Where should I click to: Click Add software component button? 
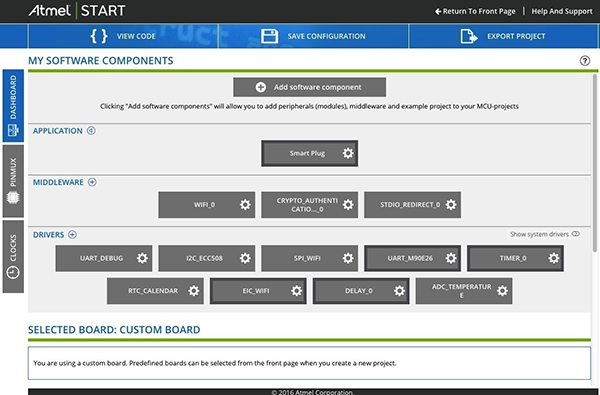coord(310,87)
